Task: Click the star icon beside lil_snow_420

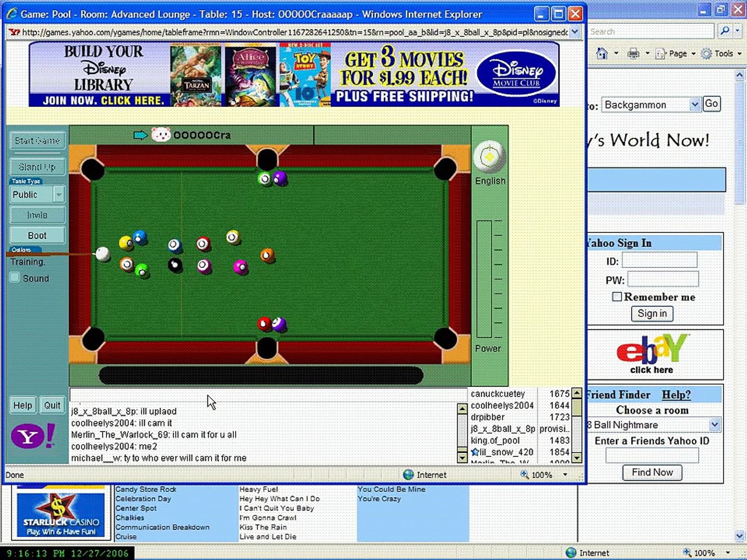Action: tap(475, 452)
